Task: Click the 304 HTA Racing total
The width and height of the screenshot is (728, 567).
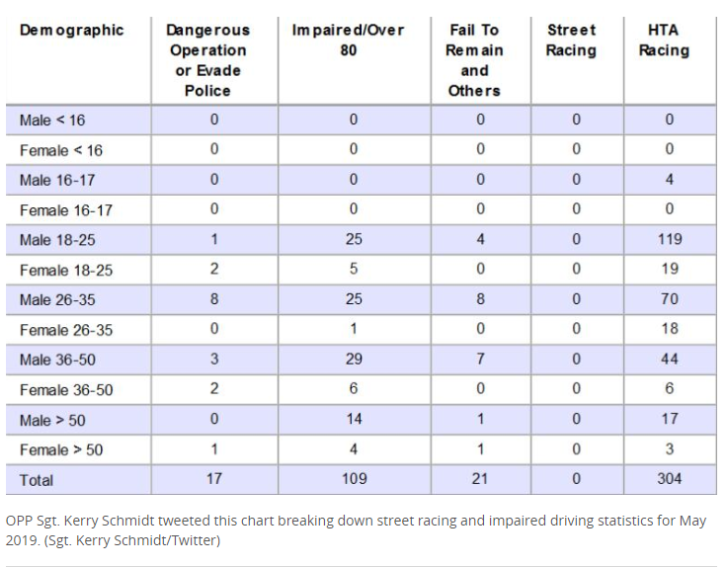Action: click(670, 479)
